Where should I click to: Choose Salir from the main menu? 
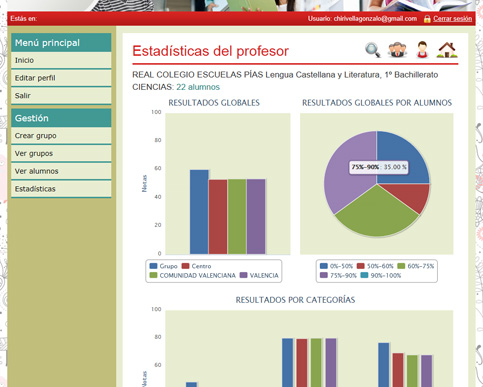pyautogui.click(x=61, y=96)
